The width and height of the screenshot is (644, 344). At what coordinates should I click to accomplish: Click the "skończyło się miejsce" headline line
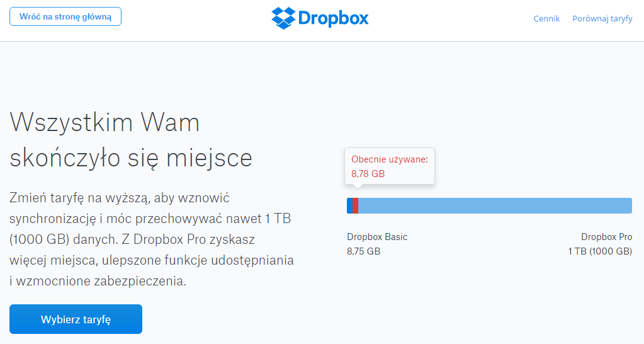pos(130,158)
